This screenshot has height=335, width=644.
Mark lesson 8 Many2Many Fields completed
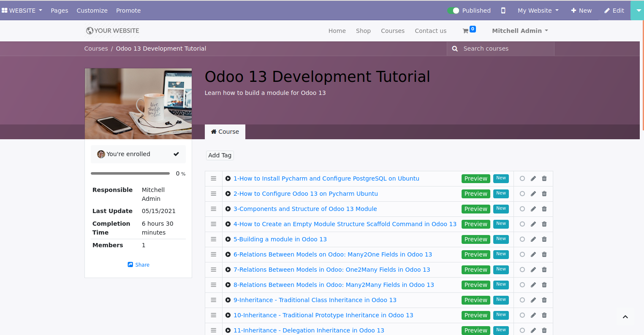[522, 285]
